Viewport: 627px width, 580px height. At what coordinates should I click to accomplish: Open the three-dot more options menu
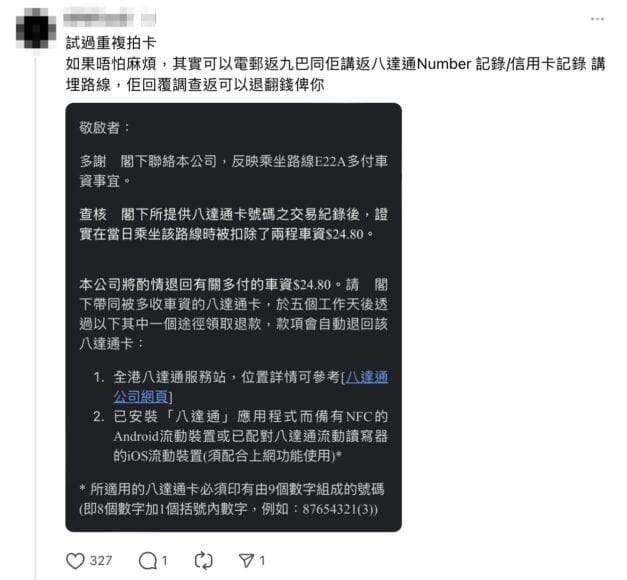tap(597, 19)
